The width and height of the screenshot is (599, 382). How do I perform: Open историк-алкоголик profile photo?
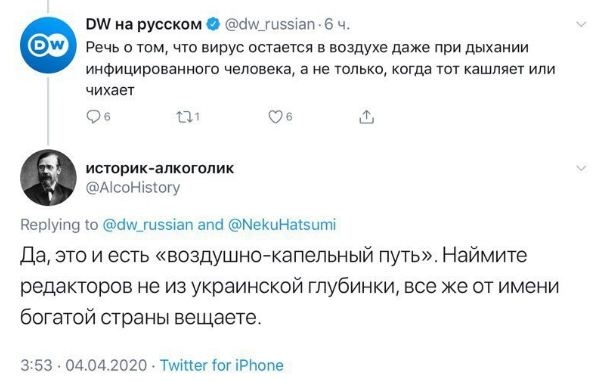[48, 178]
